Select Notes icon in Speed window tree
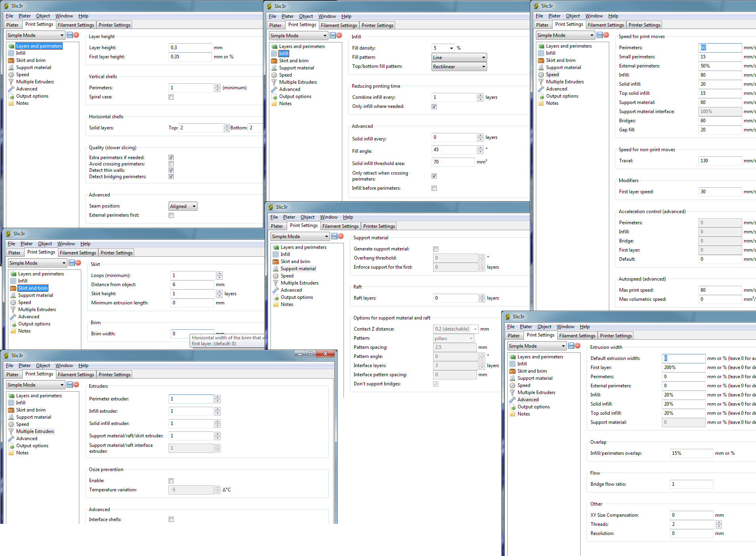756x556 pixels. (541, 103)
